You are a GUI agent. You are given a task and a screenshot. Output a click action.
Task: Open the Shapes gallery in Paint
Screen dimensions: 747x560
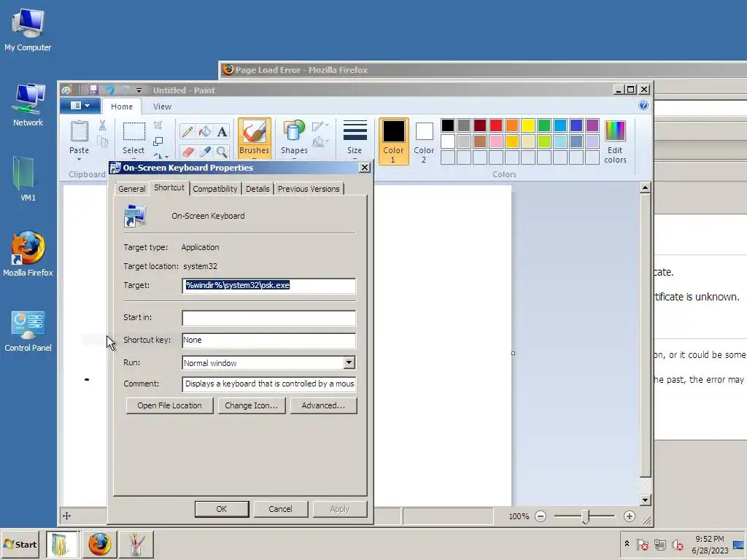294,137
